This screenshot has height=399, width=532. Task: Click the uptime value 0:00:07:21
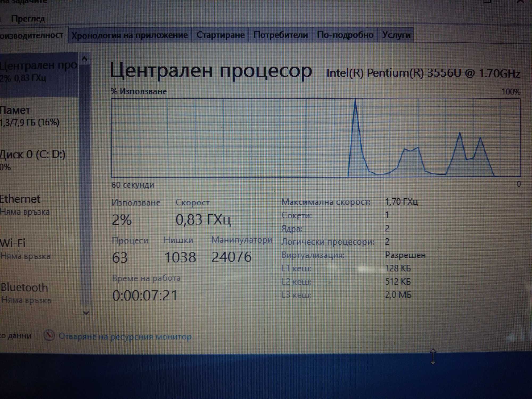tap(145, 296)
